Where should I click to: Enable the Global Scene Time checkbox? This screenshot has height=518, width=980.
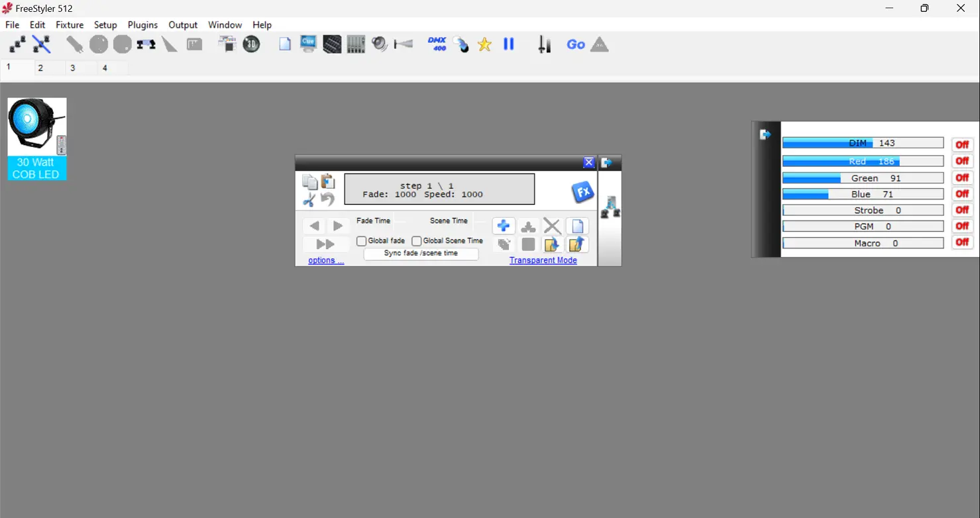pos(417,241)
